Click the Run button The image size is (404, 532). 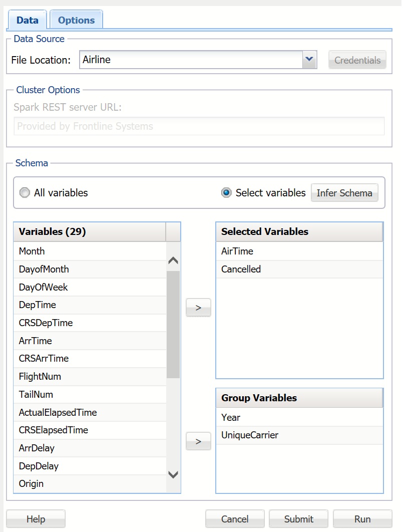coord(362,519)
